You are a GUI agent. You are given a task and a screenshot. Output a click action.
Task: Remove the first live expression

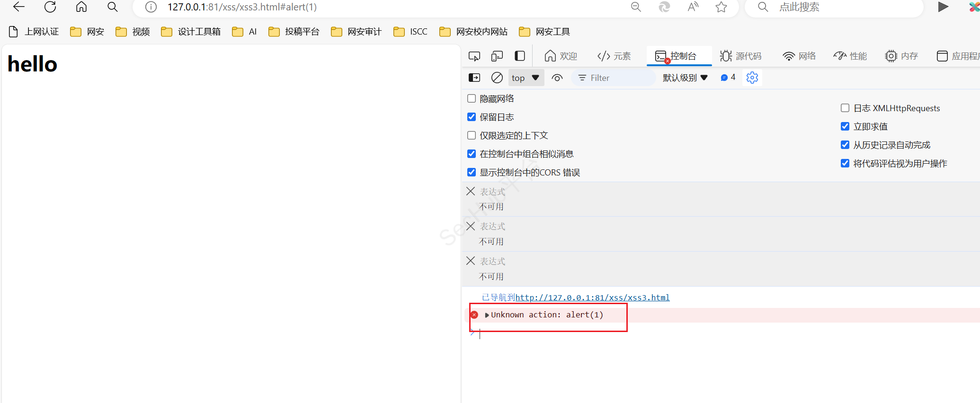pos(471,191)
